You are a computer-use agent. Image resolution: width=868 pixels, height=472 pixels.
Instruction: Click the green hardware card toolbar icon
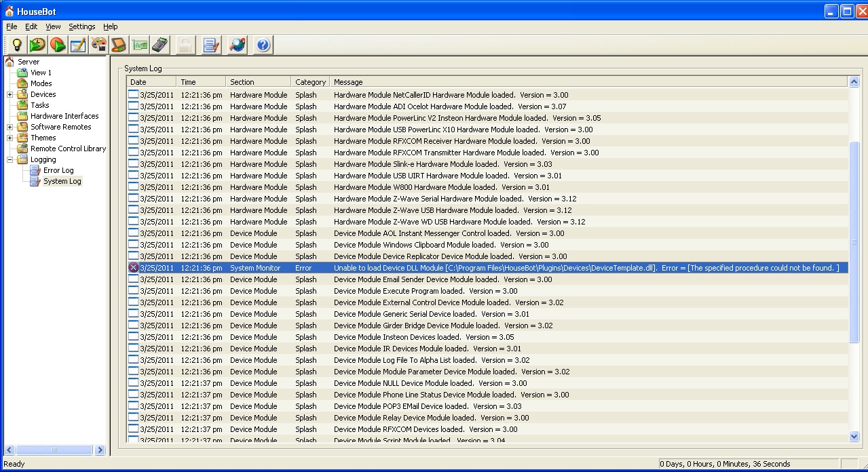(140, 45)
